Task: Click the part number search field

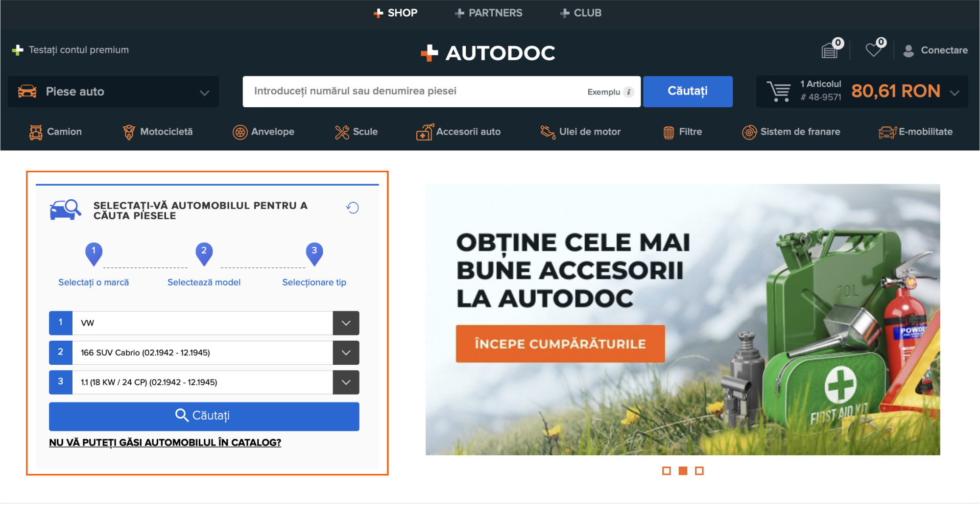Action: click(x=416, y=92)
